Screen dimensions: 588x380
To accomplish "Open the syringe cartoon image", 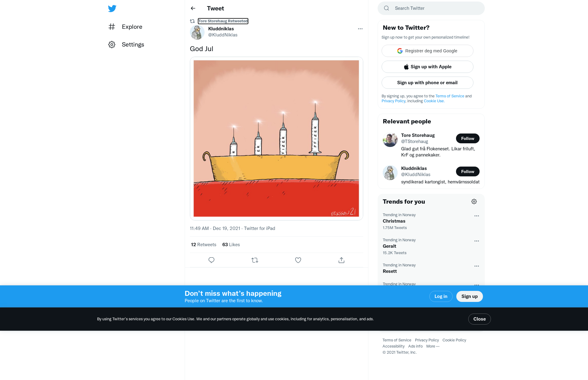I will 276,138.
